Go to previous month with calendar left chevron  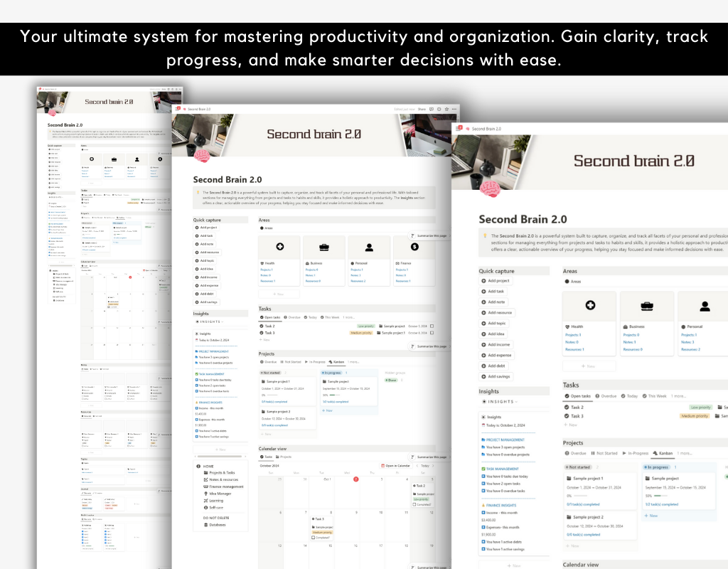coord(417,465)
